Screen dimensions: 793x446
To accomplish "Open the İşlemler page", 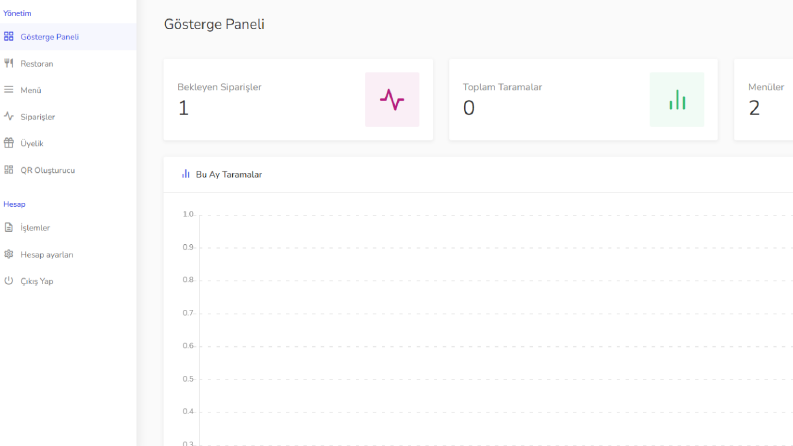I will point(68,228).
